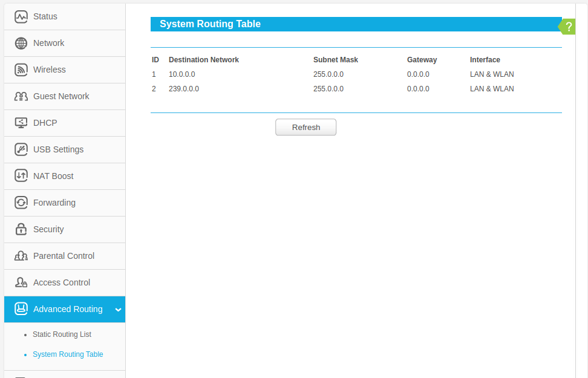The width and height of the screenshot is (588, 378).
Task: Click the Advanced Routing router icon
Action: coord(21,308)
